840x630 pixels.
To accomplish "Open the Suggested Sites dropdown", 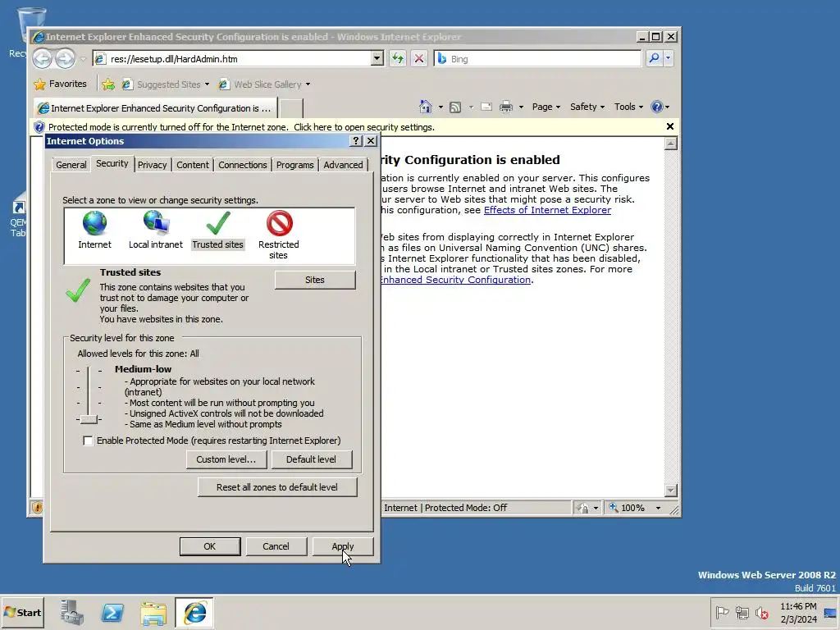I will click(207, 84).
